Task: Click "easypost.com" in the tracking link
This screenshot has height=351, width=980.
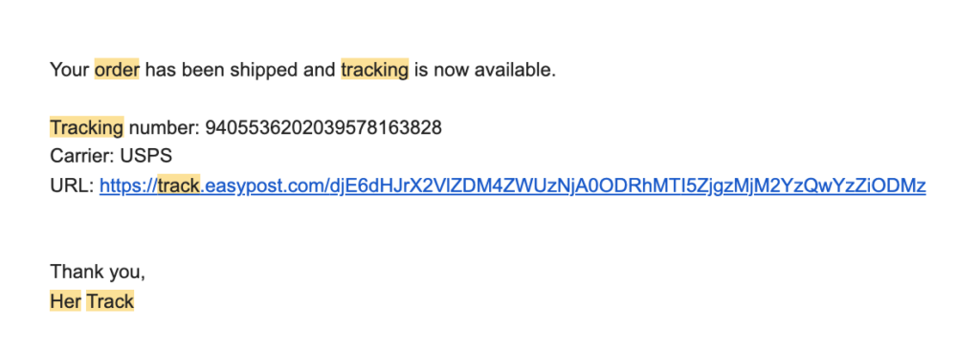Action: [263, 186]
